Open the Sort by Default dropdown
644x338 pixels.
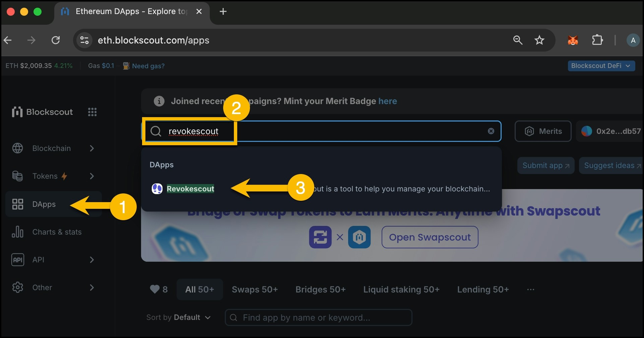point(179,318)
